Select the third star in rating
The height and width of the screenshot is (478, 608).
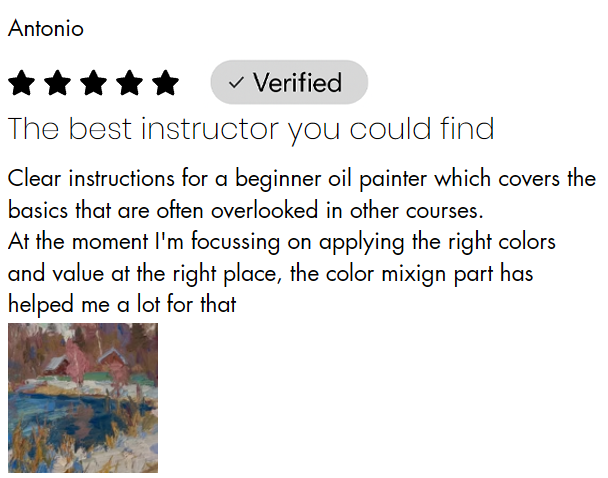click(x=94, y=82)
